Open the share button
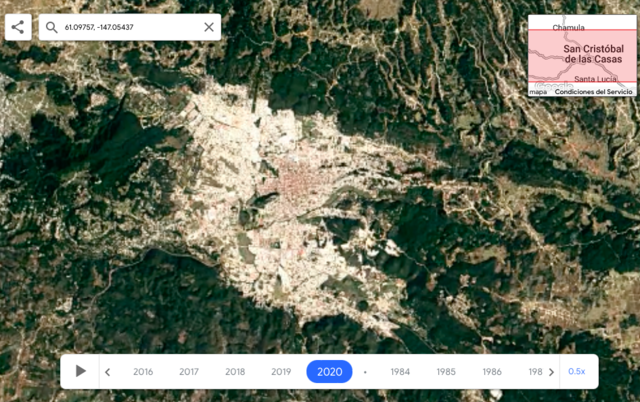 (18, 27)
